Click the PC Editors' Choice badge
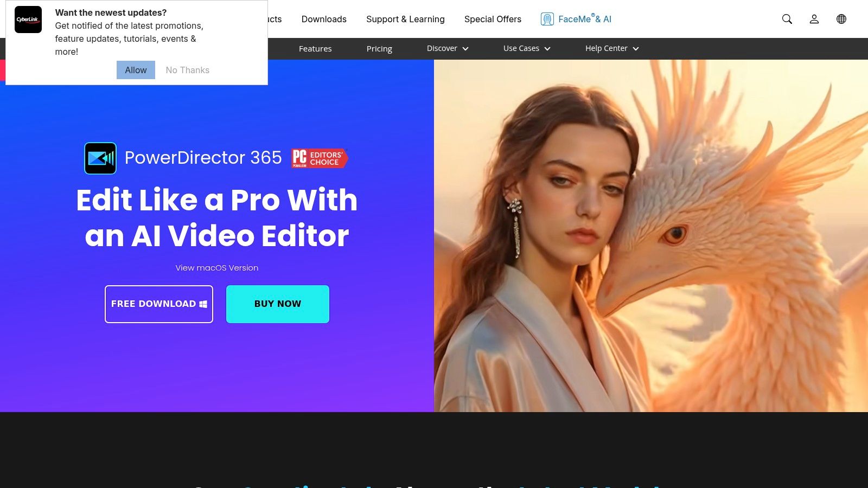Screen dimensions: 868x488 (320, 158)
